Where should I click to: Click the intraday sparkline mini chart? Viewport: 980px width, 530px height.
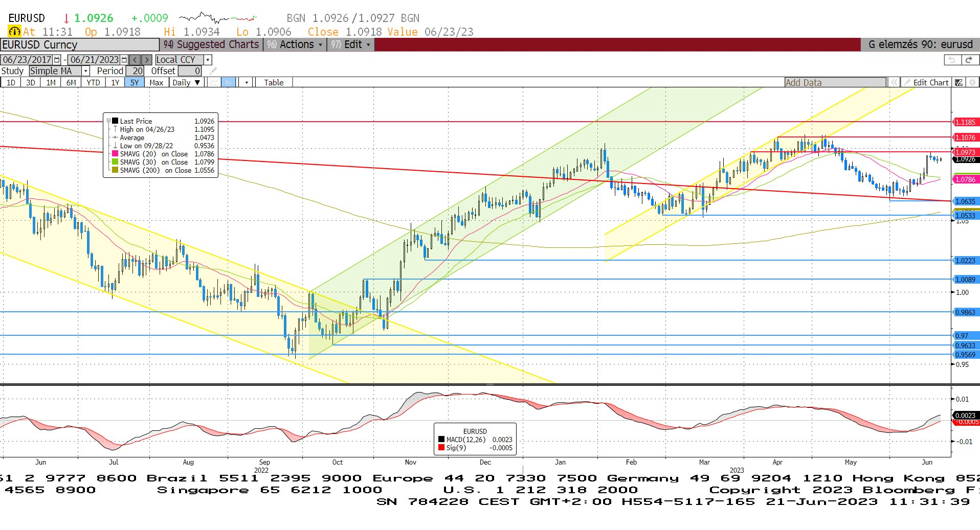click(218, 18)
